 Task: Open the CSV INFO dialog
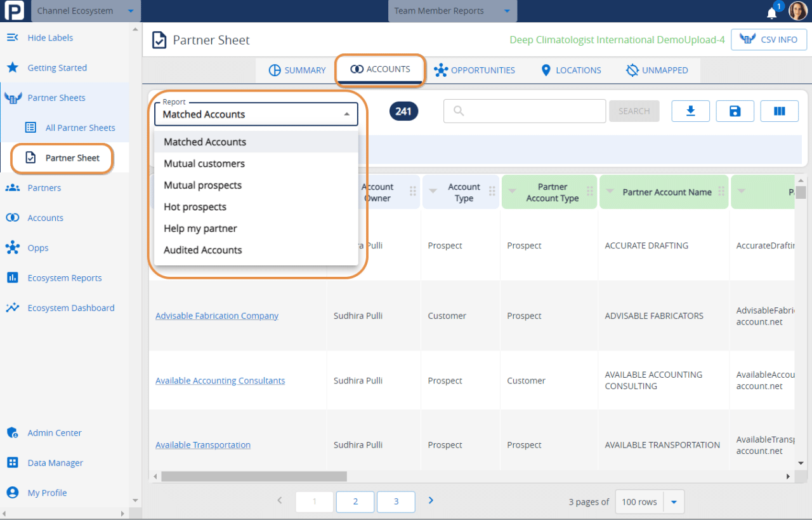pyautogui.click(x=769, y=39)
